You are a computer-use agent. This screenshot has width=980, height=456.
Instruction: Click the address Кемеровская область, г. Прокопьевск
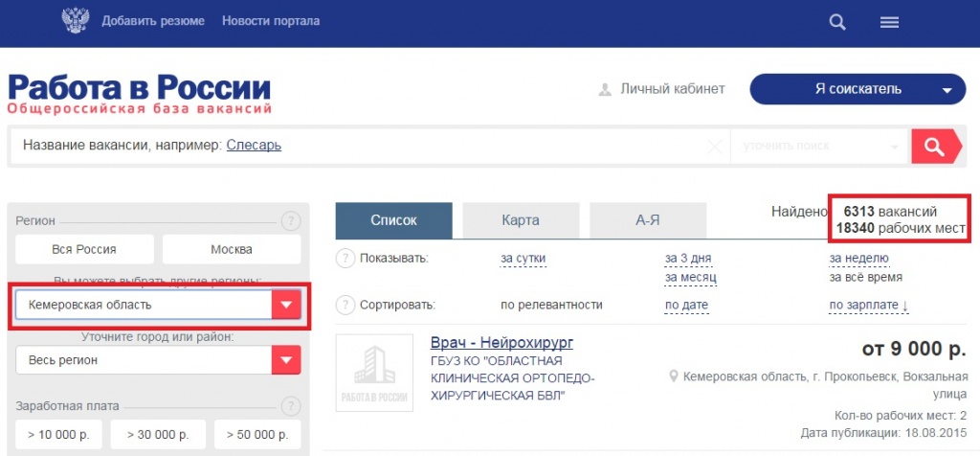click(x=825, y=385)
